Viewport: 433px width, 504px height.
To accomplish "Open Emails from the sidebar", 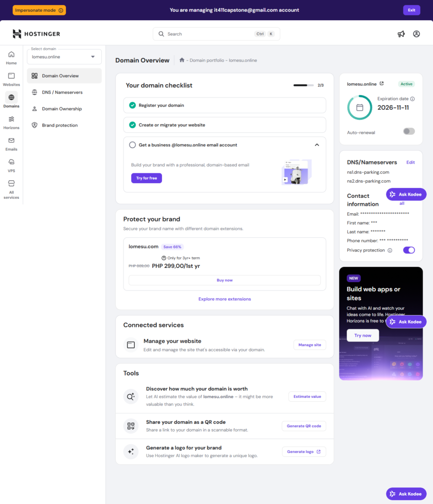I will 11,144.
